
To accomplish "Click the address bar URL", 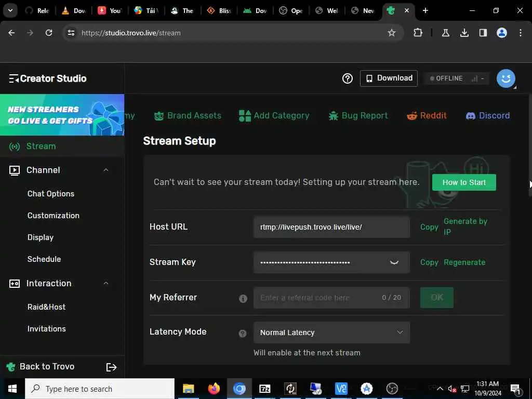I will pos(131,33).
